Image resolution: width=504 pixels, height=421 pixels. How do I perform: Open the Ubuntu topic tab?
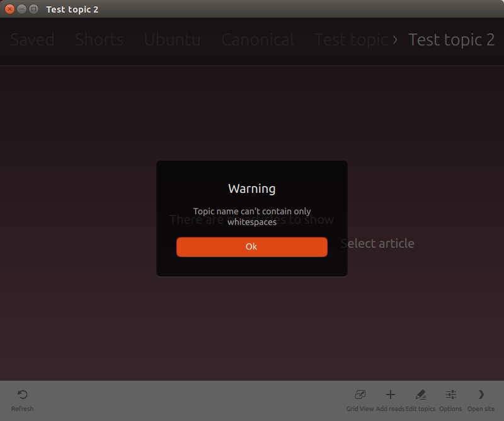pyautogui.click(x=172, y=40)
